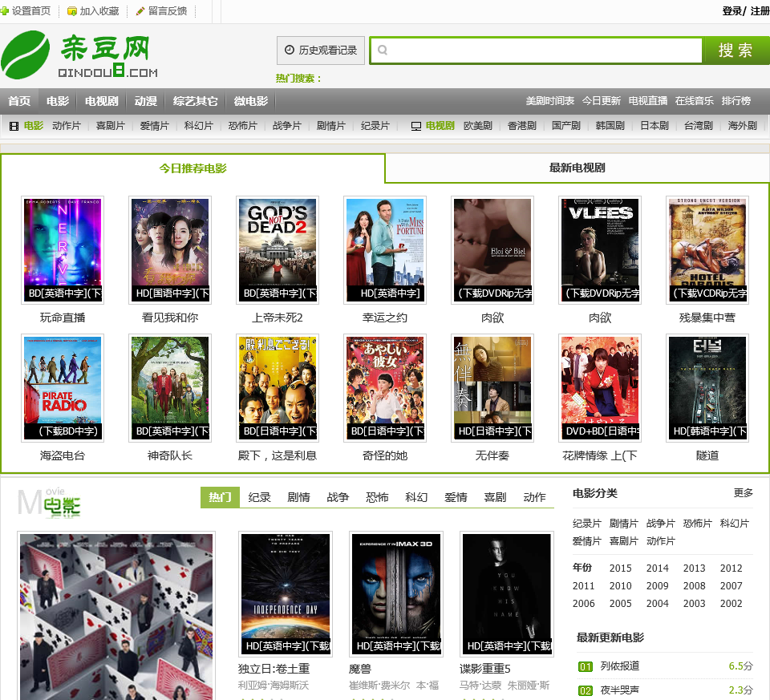The width and height of the screenshot is (770, 700).
Task: Open 残暴集中营 poster
Action: click(707, 250)
